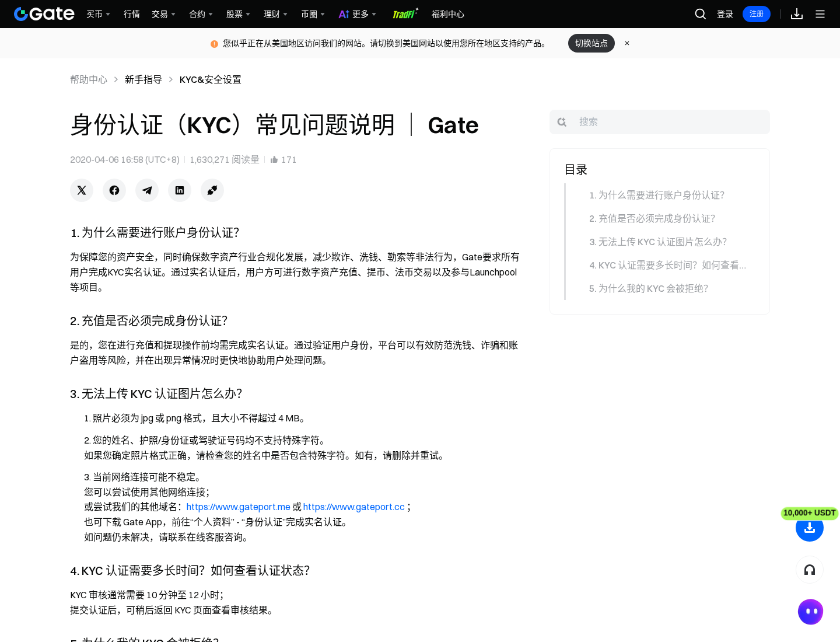Expand the 更多 dropdown menu
840x642 pixels.
[x=358, y=14]
